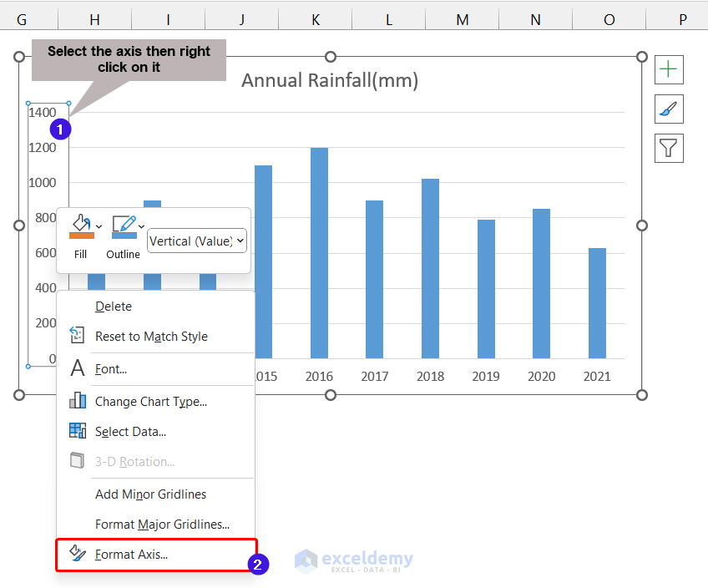Open Format Major Gridlines... entry

click(x=156, y=525)
